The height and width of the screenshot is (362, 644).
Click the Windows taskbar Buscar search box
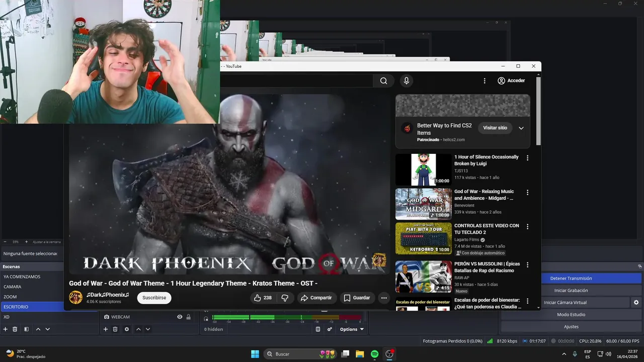(x=300, y=354)
